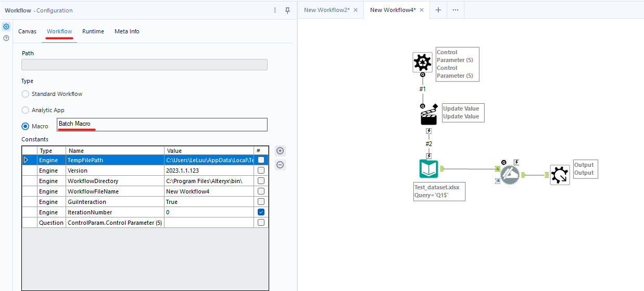Click the Join tool L input anchor
The width and height of the screenshot is (644, 291).
(498, 169)
